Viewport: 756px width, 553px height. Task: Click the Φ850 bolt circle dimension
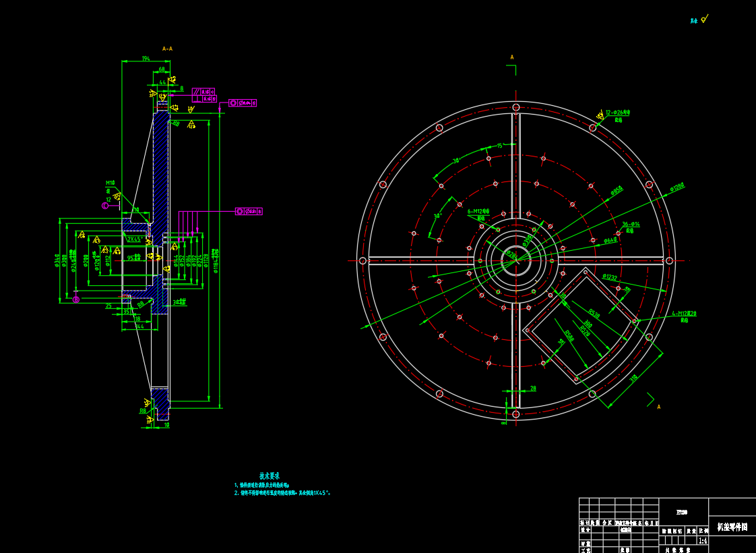(617, 191)
